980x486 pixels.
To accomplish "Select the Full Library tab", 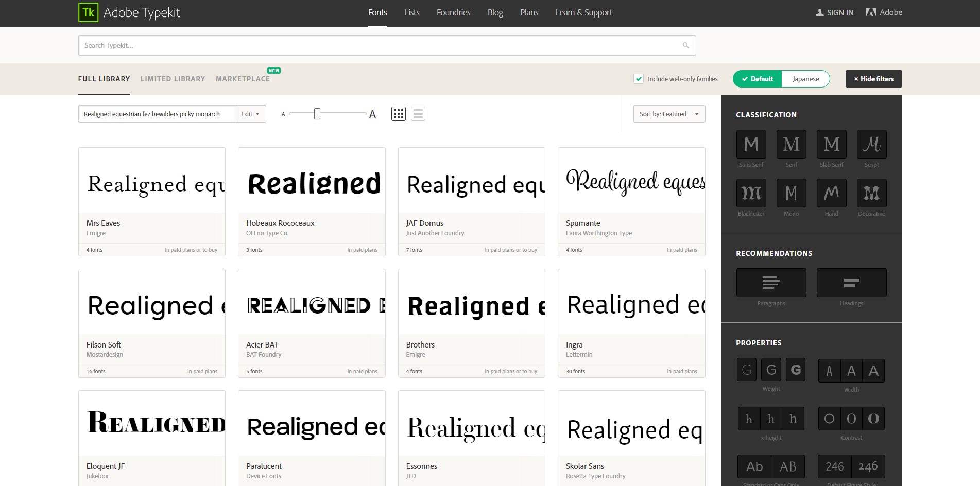I will [x=104, y=79].
